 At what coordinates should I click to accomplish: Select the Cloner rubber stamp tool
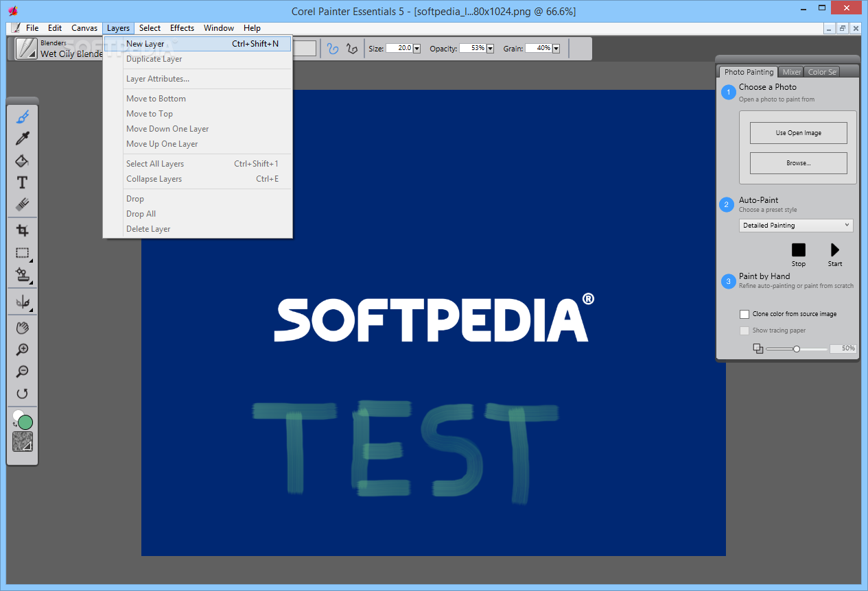click(23, 275)
